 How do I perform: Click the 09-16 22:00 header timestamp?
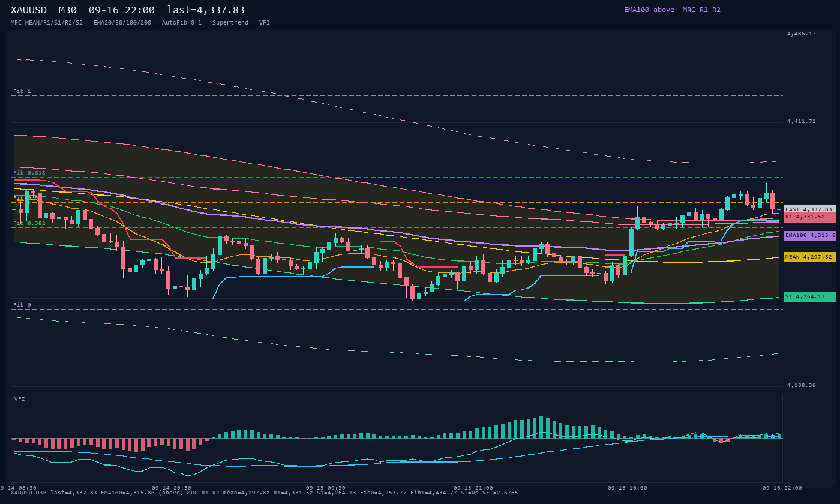pos(121,10)
